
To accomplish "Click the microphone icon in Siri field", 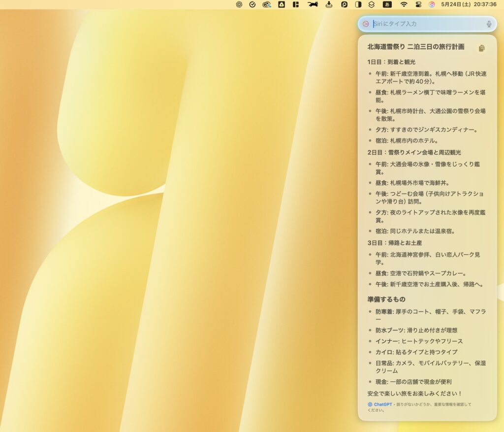I will [489, 24].
